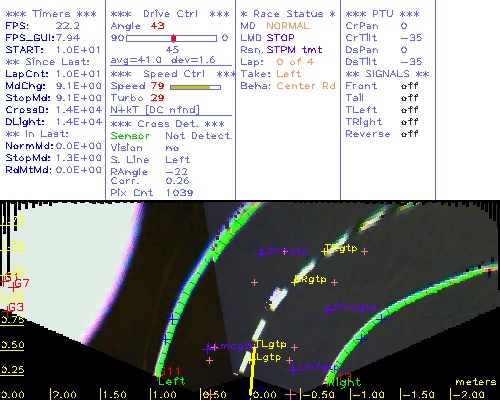500x400 pixels.
Task: Click the N+kT [DC nfnd] label
Action: coord(155,110)
